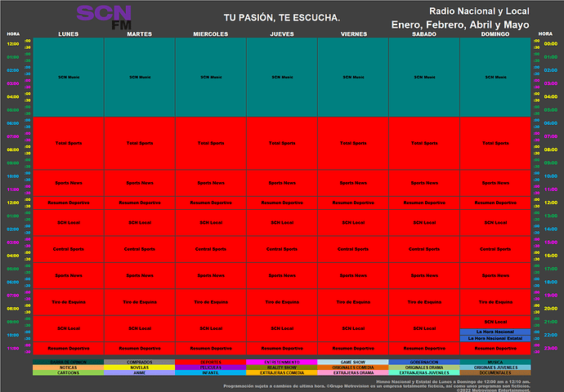Click the 23:00 hour label
Screen dimensions: 564x392
click(551, 348)
